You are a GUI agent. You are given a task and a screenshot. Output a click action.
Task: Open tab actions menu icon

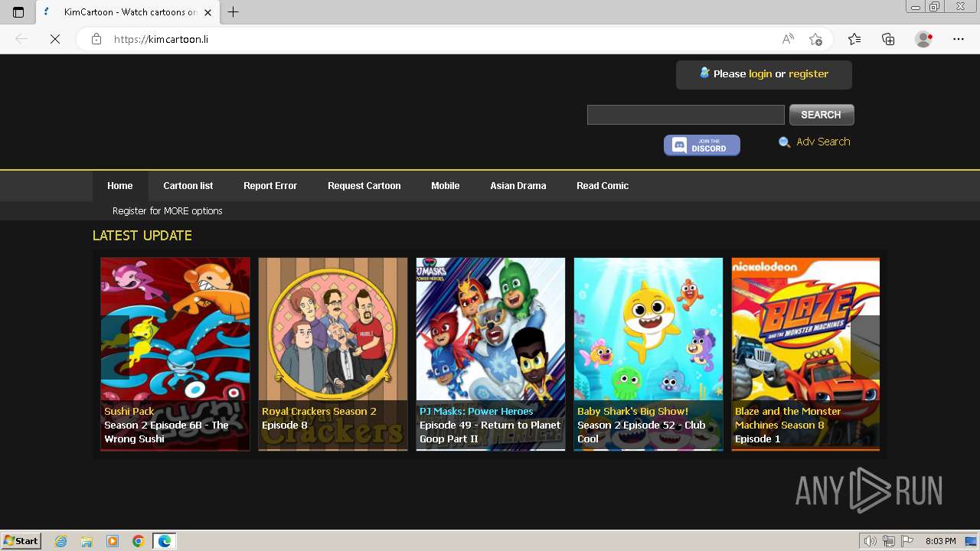[x=18, y=12]
